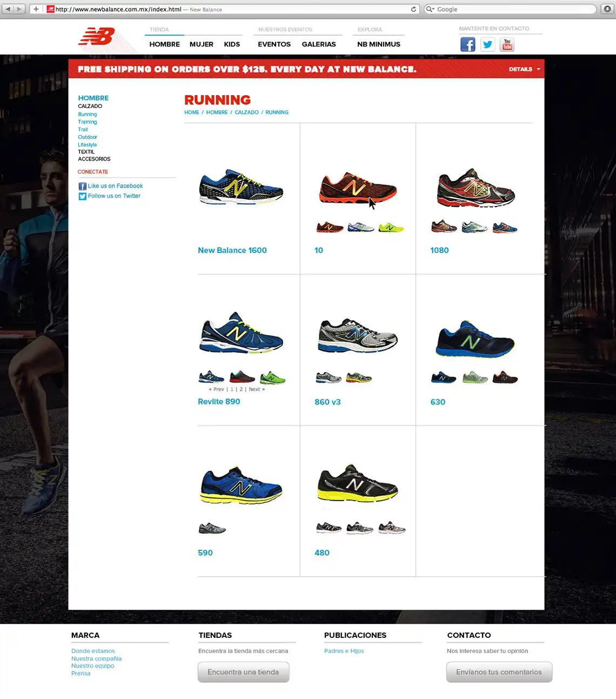616x699 pixels.
Task: Open Nuestra compañía footer link
Action: 96,658
